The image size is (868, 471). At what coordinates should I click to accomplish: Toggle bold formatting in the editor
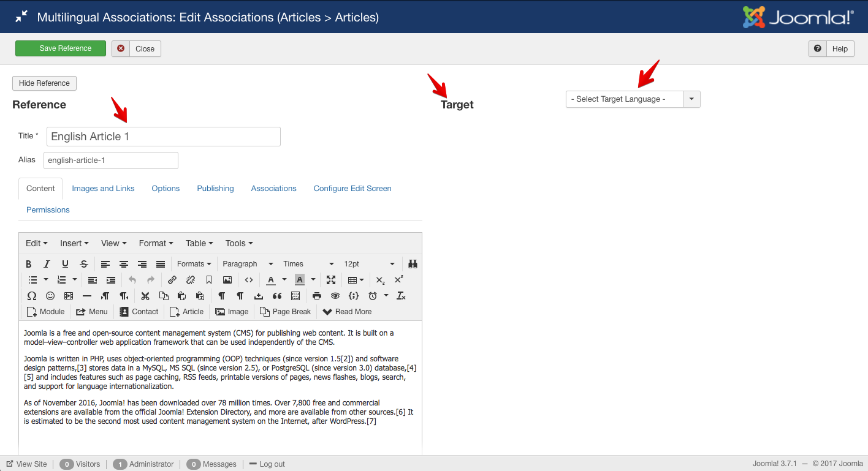(29, 264)
